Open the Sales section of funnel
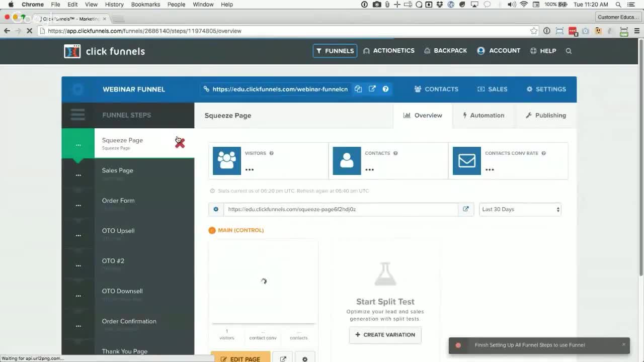This screenshot has width=644, height=362. 493,89
